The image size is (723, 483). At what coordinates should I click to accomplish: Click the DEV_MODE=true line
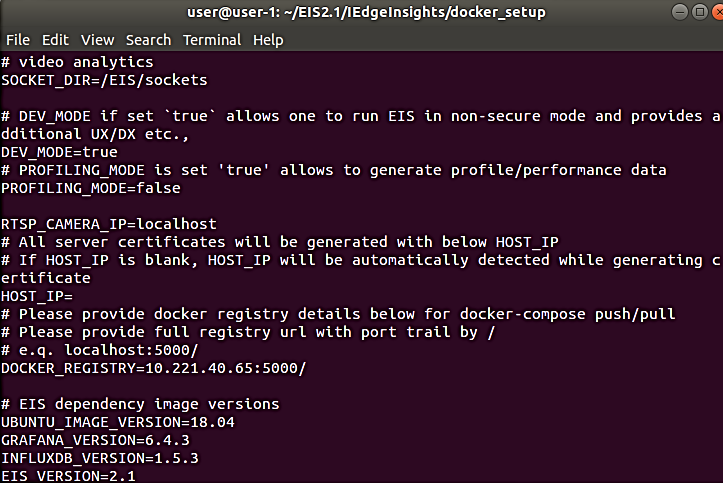pyautogui.click(x=59, y=151)
